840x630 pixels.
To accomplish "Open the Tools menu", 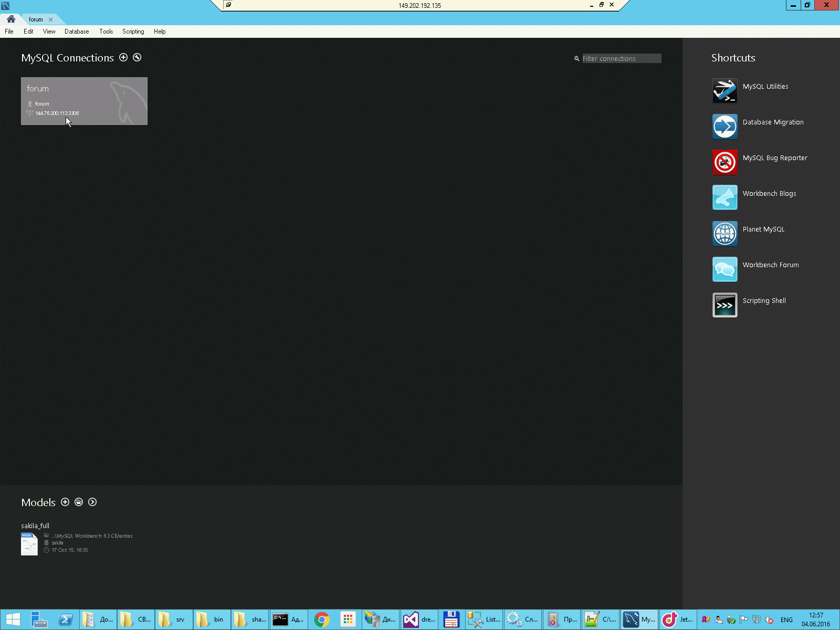I will (106, 31).
